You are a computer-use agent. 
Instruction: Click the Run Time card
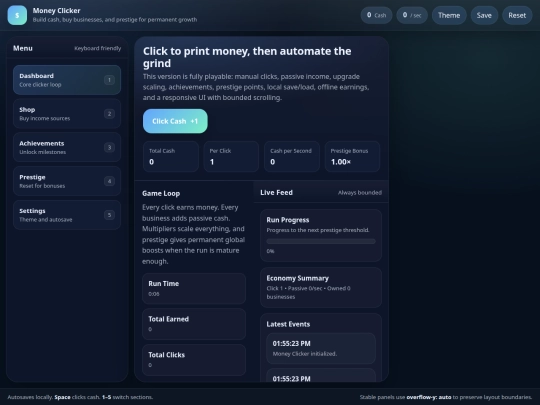[x=194, y=289]
